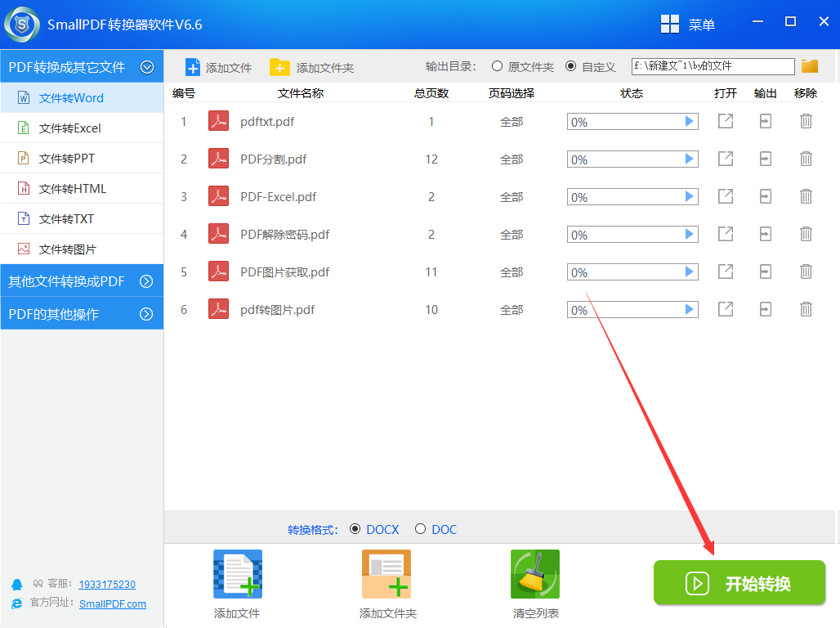Click output folder icon for PDF分割.pdf
This screenshot has height=628, width=840.
[x=766, y=159]
